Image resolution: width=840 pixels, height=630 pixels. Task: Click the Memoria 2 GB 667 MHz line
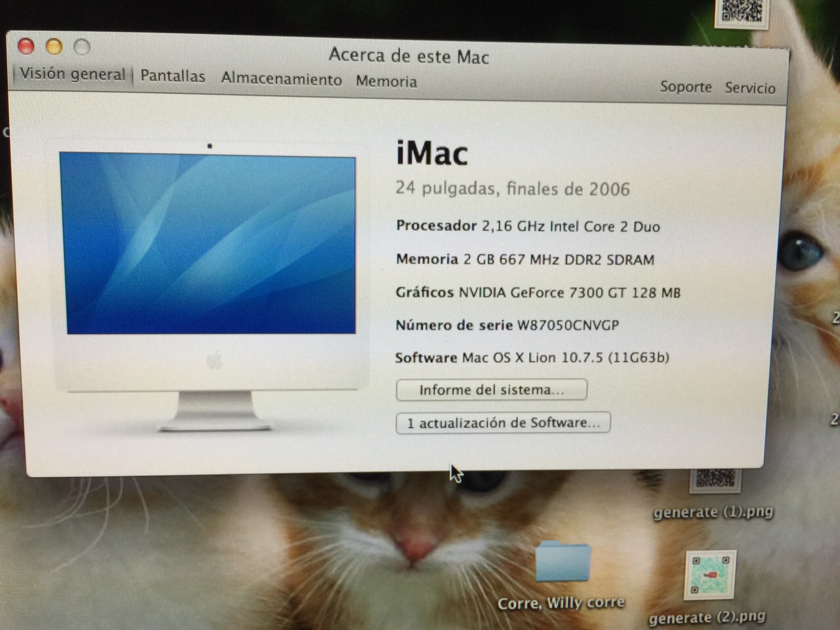(525, 259)
